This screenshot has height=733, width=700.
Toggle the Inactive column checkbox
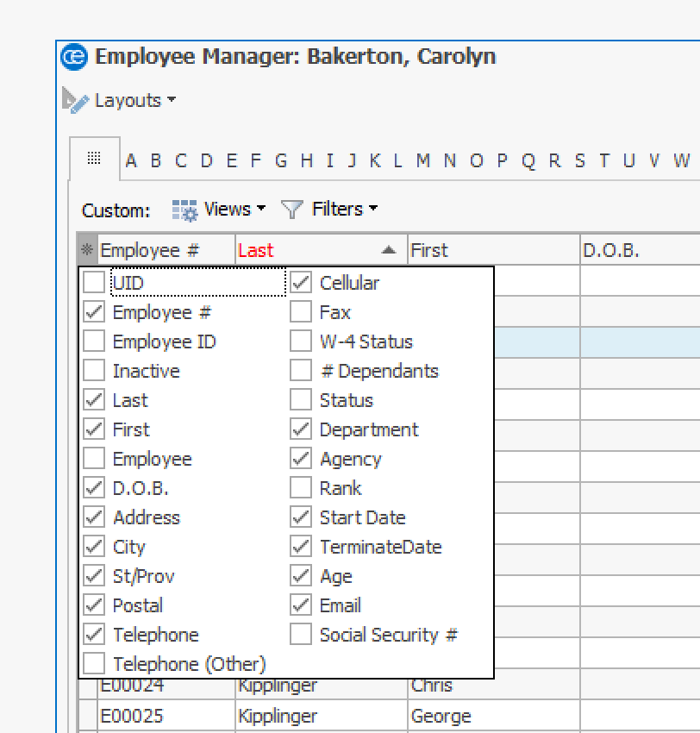click(x=94, y=371)
